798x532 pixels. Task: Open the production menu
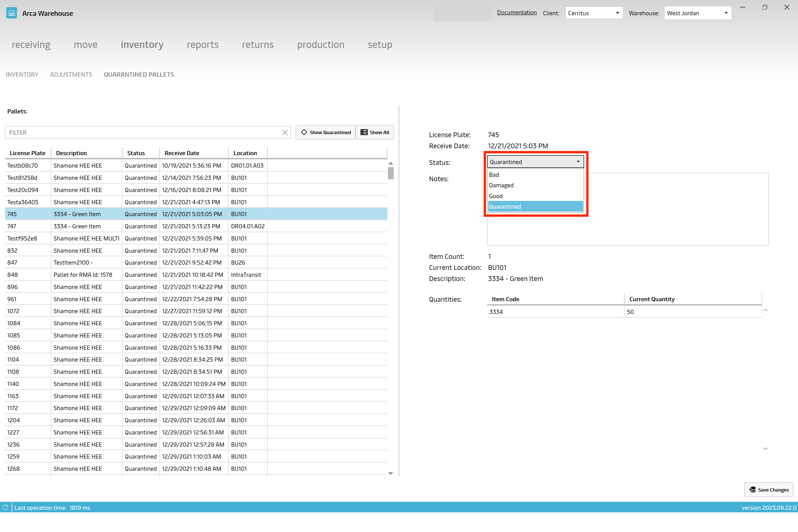[x=321, y=45]
